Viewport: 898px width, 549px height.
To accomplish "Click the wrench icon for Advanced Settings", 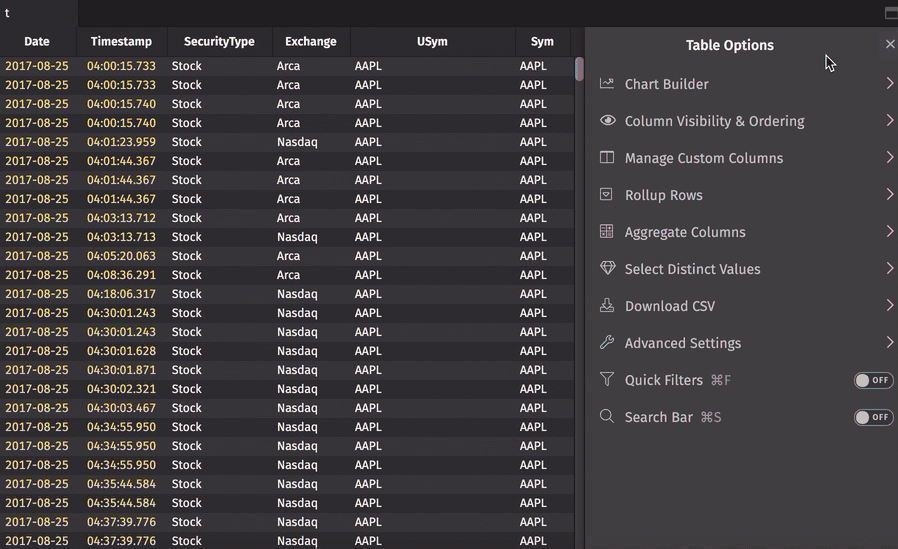I will click(606, 343).
